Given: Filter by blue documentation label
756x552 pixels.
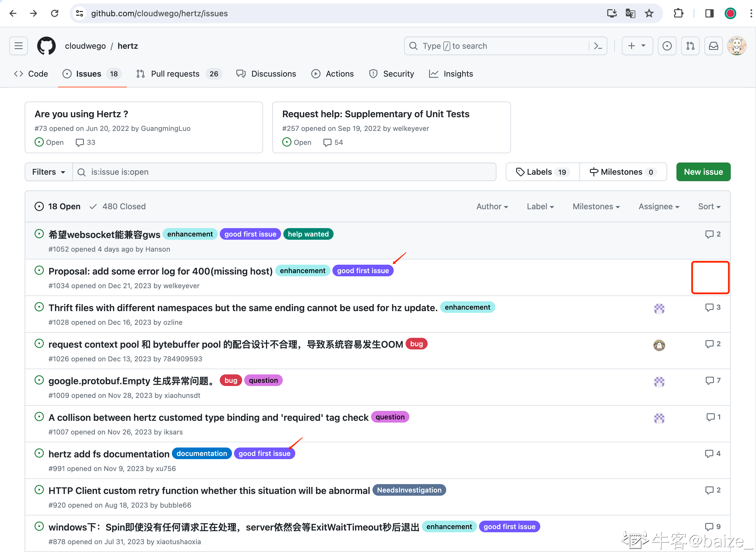Looking at the screenshot, I should click(201, 453).
